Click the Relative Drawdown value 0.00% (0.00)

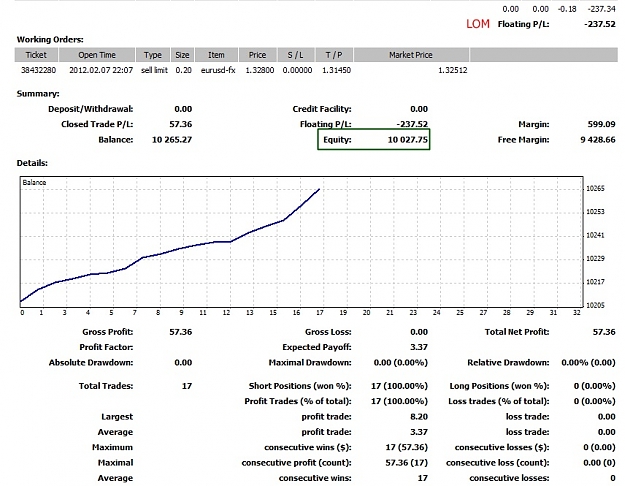588,362
